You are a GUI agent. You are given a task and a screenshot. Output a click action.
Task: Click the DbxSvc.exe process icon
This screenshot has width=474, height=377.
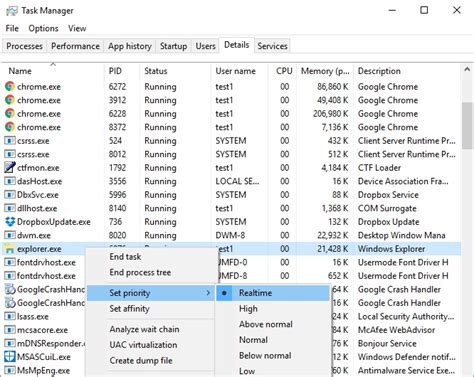point(10,195)
